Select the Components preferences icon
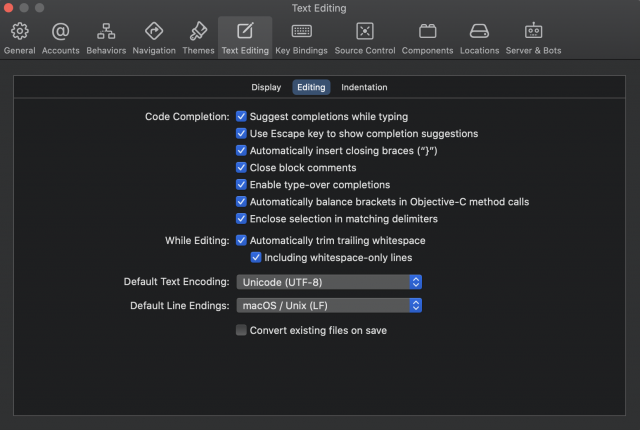The height and width of the screenshot is (430, 640). coord(427,31)
